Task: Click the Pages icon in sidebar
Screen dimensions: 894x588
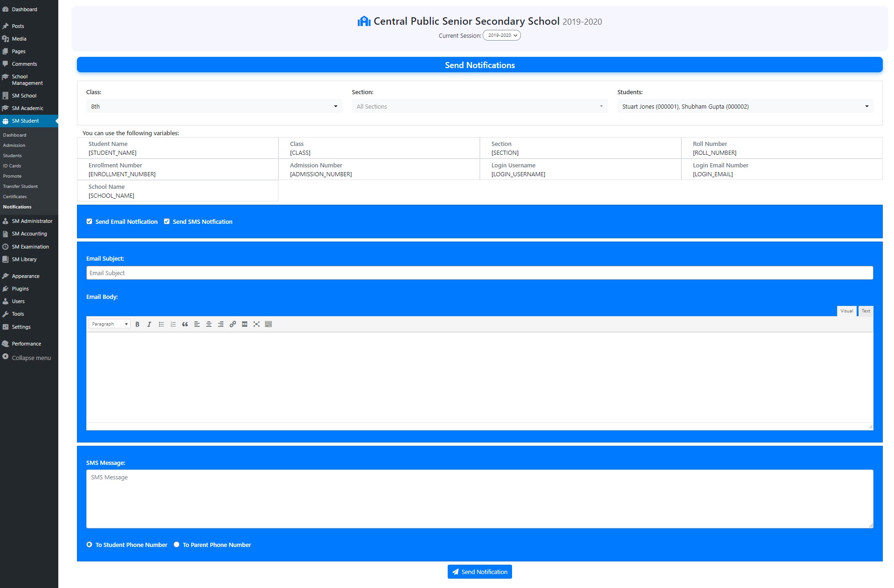Action: (6, 51)
